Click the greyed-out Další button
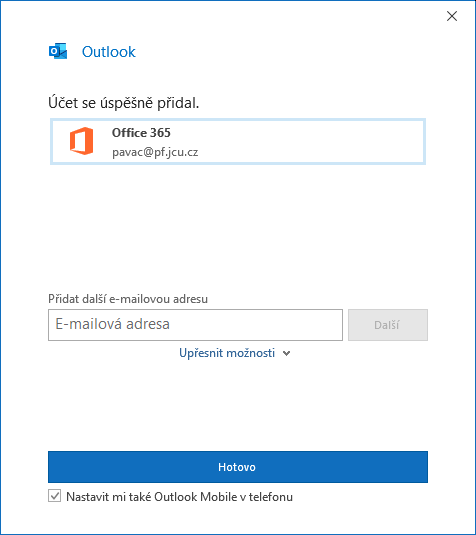Screen dimensions: 476x535 [x=388, y=325]
